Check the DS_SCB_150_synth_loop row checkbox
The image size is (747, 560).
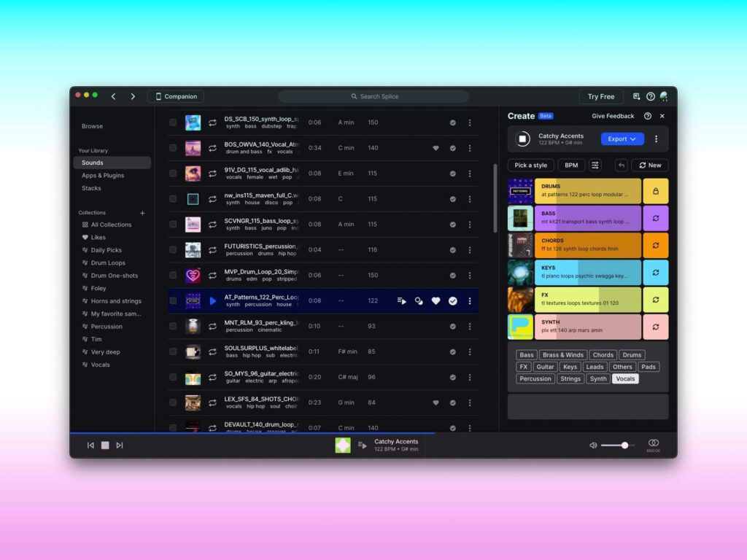coord(173,122)
